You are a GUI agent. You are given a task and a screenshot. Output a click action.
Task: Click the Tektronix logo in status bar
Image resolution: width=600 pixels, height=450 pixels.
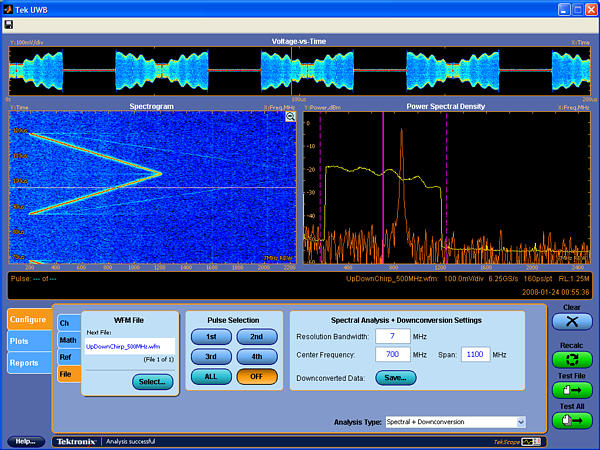(x=75, y=441)
